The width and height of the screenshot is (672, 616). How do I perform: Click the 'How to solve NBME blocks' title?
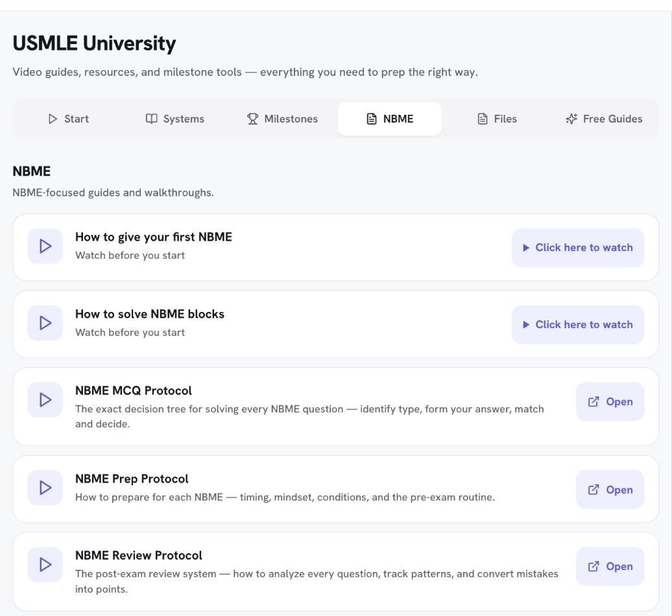point(150,314)
